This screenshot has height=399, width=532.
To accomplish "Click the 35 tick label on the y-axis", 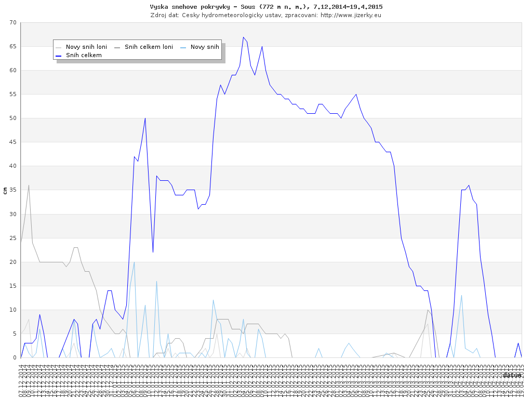I will pos(12,190).
